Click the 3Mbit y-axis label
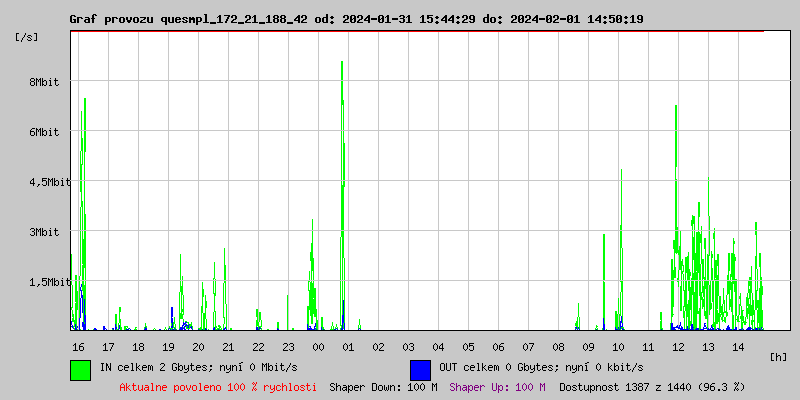 click(x=43, y=232)
